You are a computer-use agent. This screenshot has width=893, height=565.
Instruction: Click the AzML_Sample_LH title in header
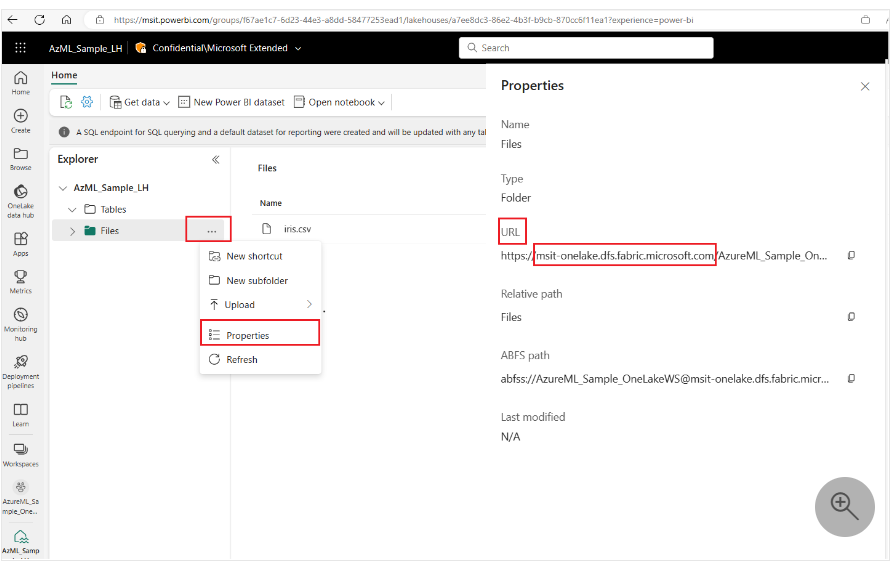(x=85, y=48)
